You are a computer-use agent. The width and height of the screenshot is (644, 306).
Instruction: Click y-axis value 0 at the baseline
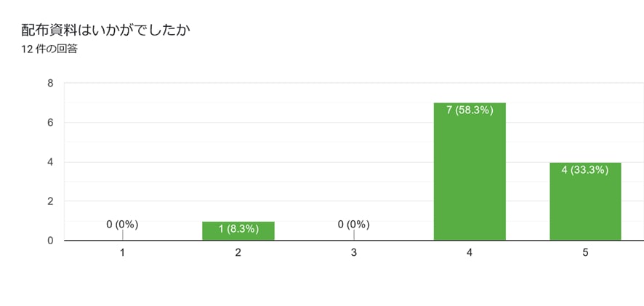pos(50,241)
